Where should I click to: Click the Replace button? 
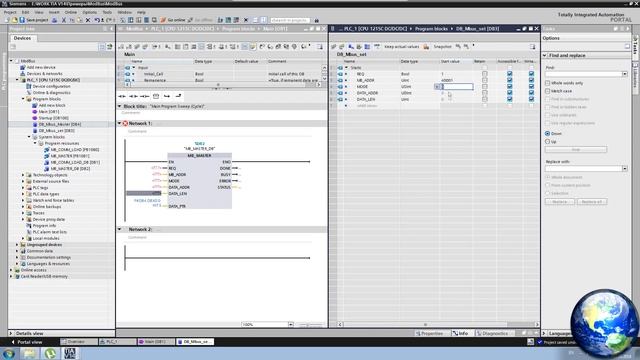coord(560,202)
